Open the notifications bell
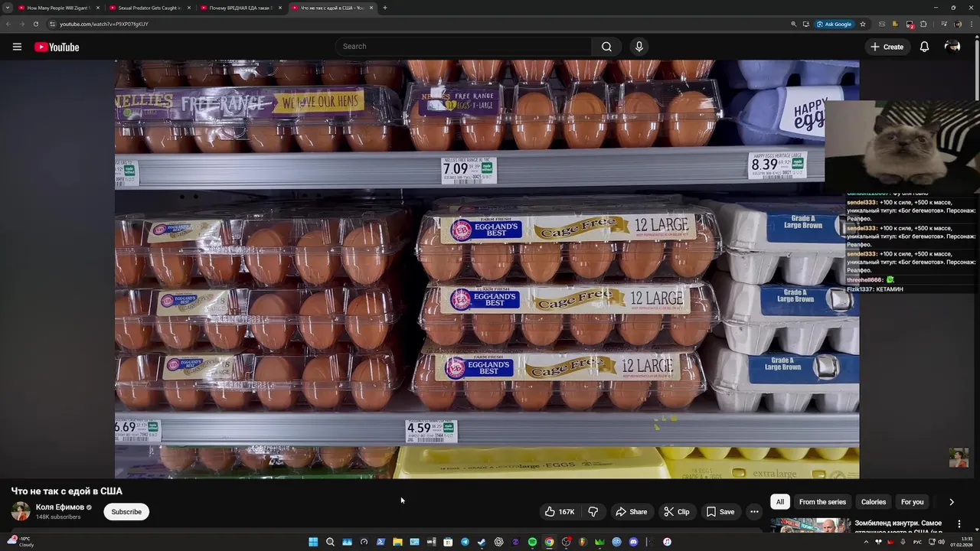The width and height of the screenshot is (980, 551). (x=924, y=47)
